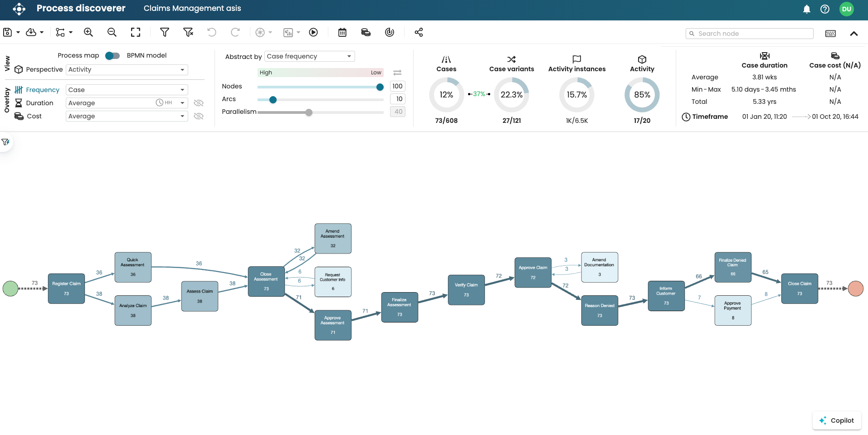Open the Copilot assistant
The image size is (868, 435).
pos(837,420)
